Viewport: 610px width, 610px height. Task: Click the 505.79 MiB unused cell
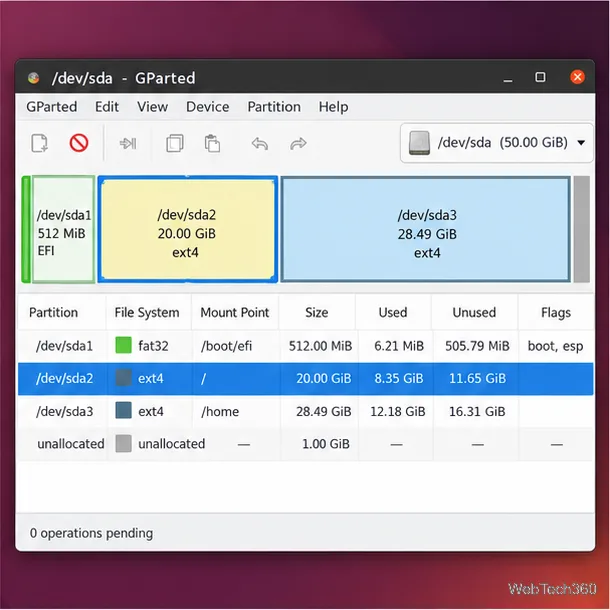click(477, 346)
